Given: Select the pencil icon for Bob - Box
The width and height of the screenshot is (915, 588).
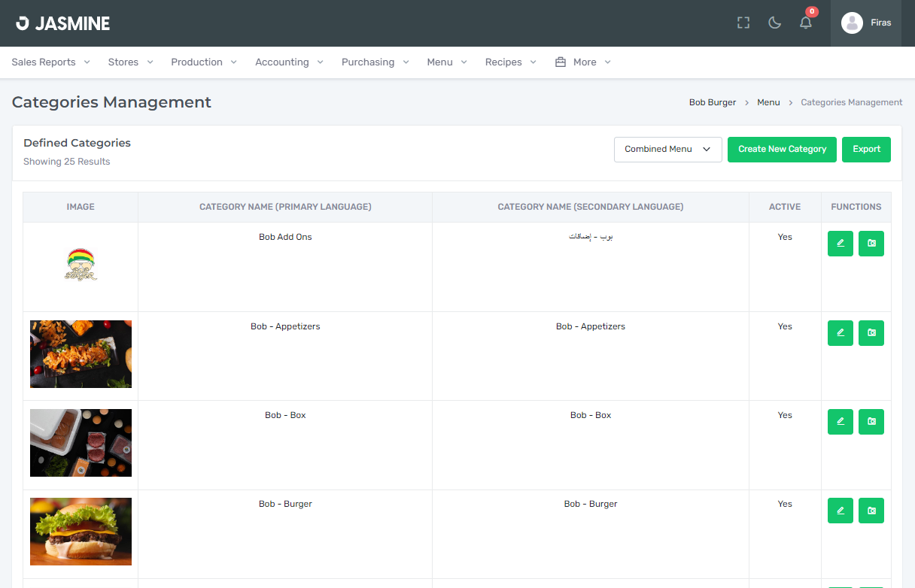Looking at the screenshot, I should 840,421.
